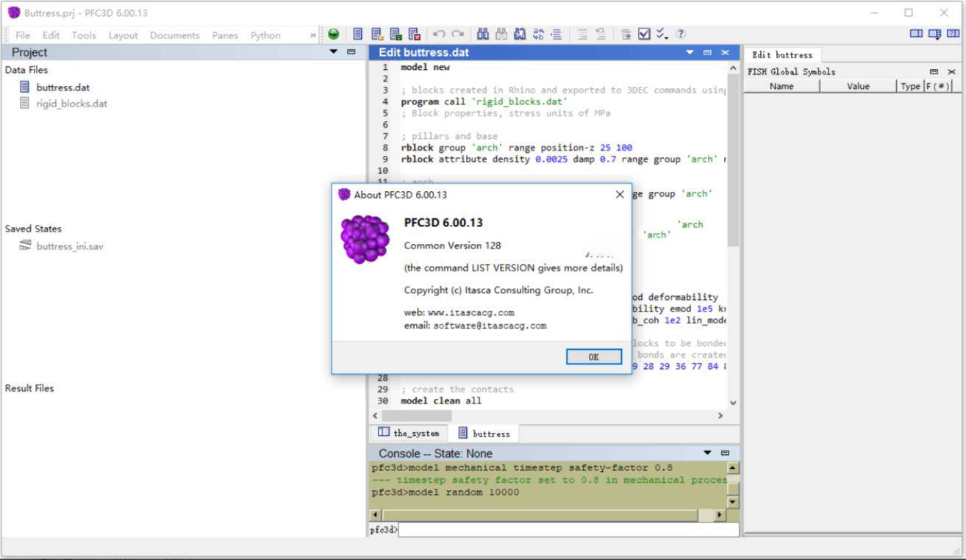Click the help panel icon at top right

click(953, 34)
